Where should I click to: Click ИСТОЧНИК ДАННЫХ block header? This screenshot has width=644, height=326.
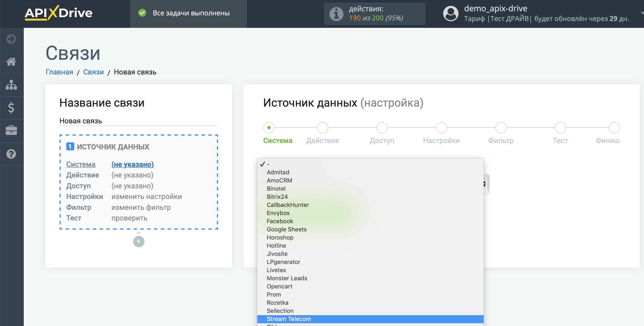pos(113,146)
